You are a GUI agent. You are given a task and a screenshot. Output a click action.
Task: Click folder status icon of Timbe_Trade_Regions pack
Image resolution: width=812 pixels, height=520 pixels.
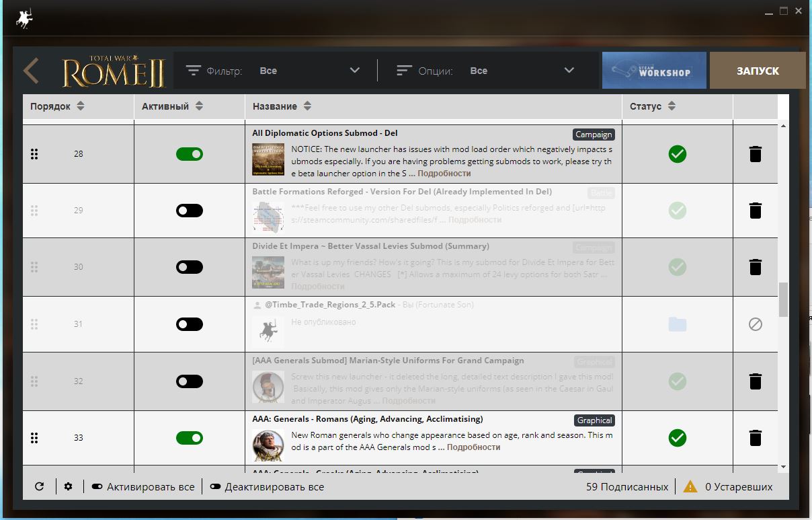pos(678,324)
